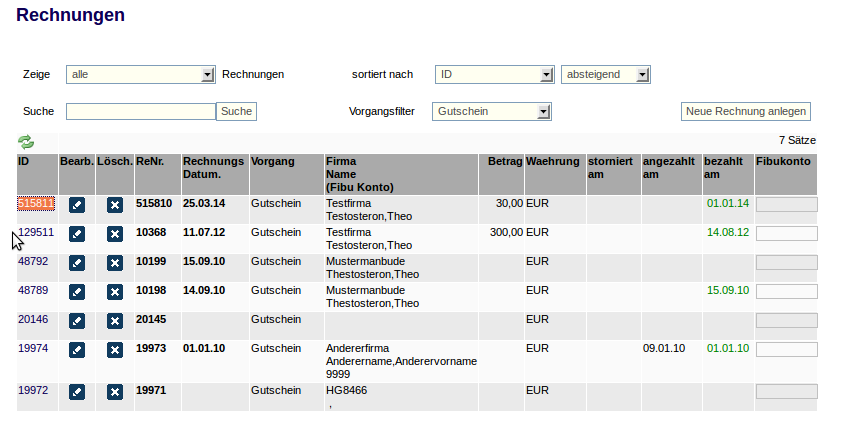Open the Vorgangsfilter 'Gutschein' dropdown
This screenshot has height=446, width=843.
tap(492, 111)
